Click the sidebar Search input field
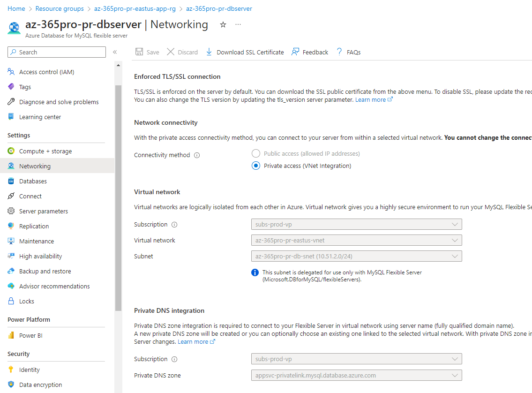This screenshot has width=532, height=393. coord(57,52)
